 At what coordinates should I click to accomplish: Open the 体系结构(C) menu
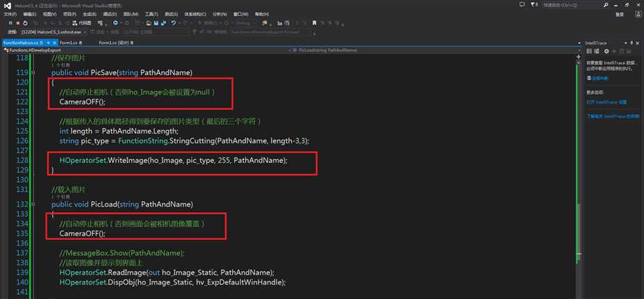tap(195, 14)
